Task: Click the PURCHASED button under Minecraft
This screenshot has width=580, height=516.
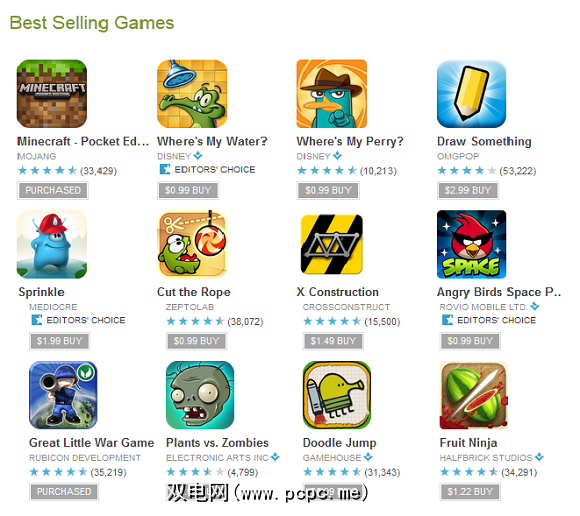Action: [53, 190]
